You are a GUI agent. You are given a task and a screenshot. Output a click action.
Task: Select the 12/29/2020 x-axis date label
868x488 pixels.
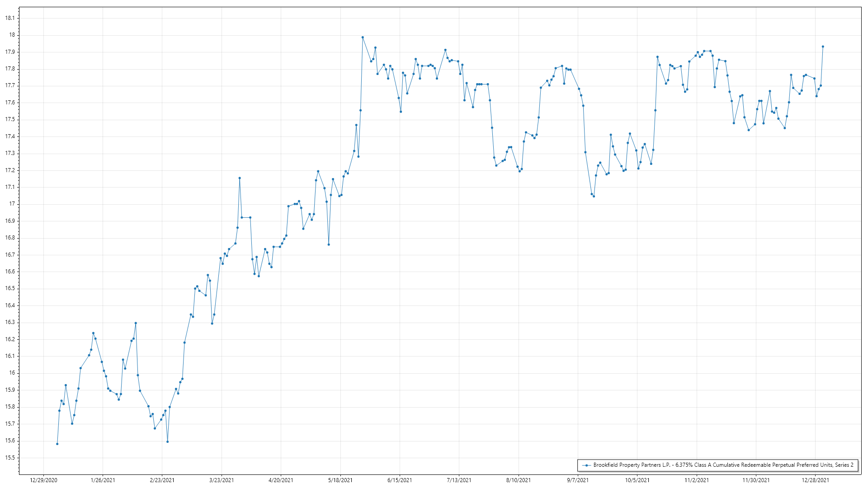[43, 480]
